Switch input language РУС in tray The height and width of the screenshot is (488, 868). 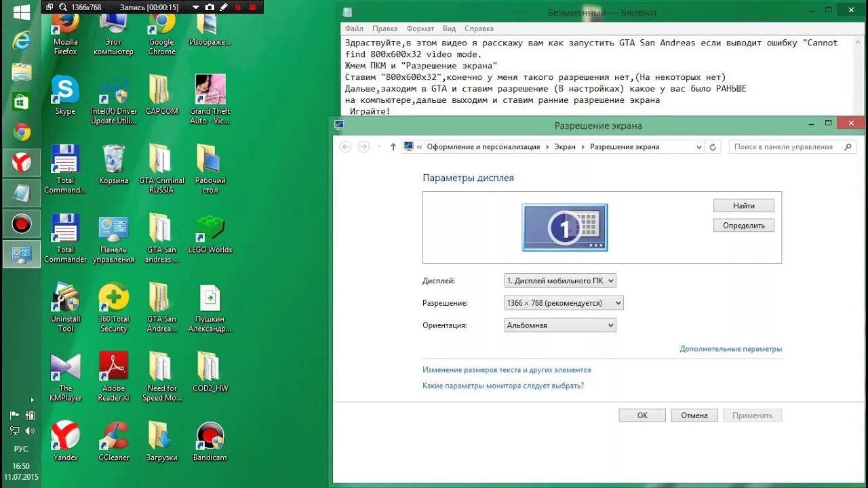[21, 449]
